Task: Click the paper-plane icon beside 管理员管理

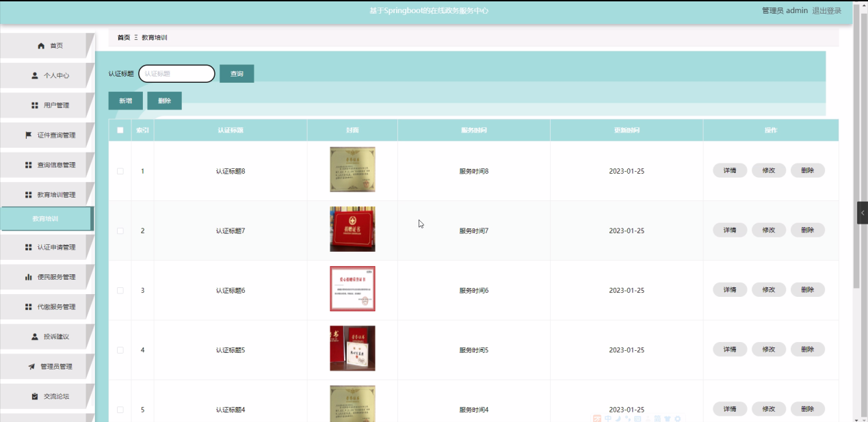Action: [31, 366]
